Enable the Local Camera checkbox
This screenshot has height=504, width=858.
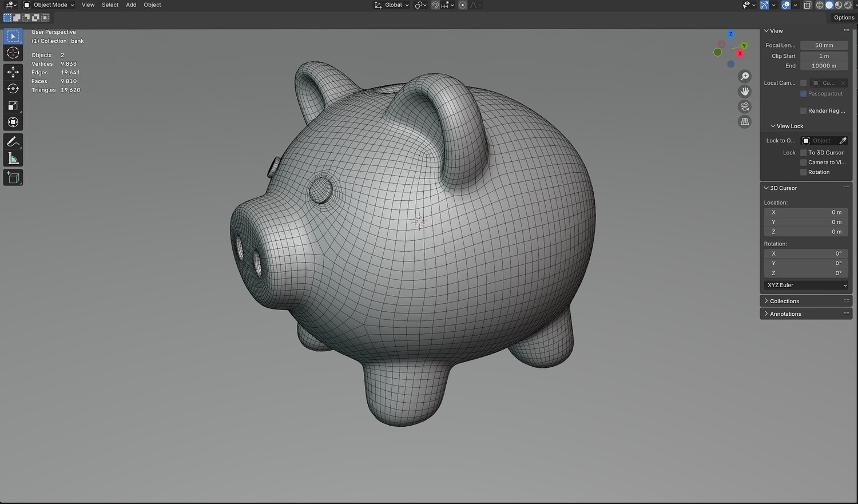point(803,83)
